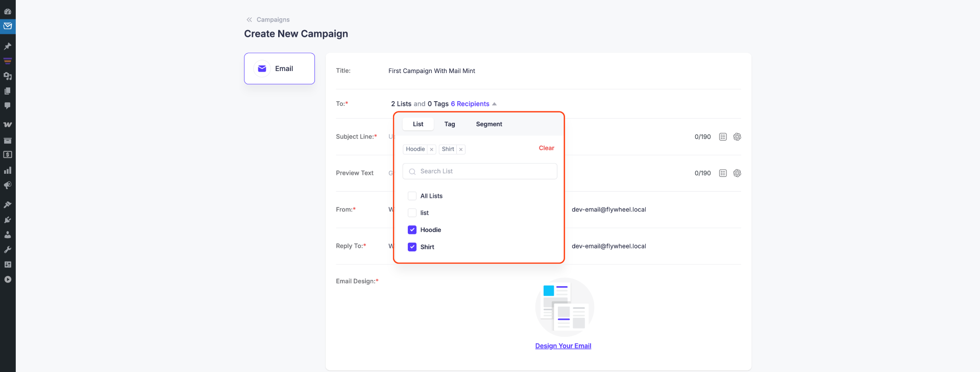
Task: Uncheck the Shirt checkbox
Action: 412,247
